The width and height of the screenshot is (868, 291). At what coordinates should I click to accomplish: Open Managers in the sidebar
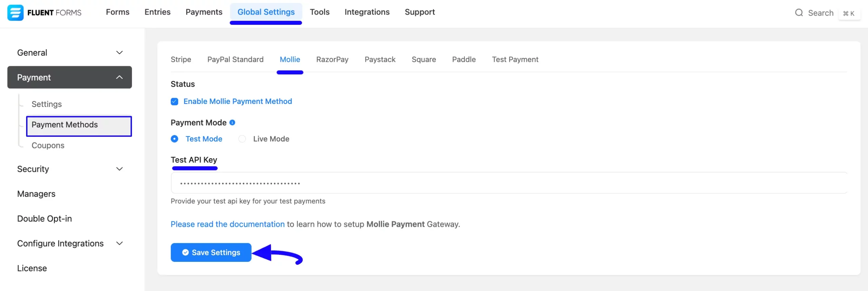[36, 194]
